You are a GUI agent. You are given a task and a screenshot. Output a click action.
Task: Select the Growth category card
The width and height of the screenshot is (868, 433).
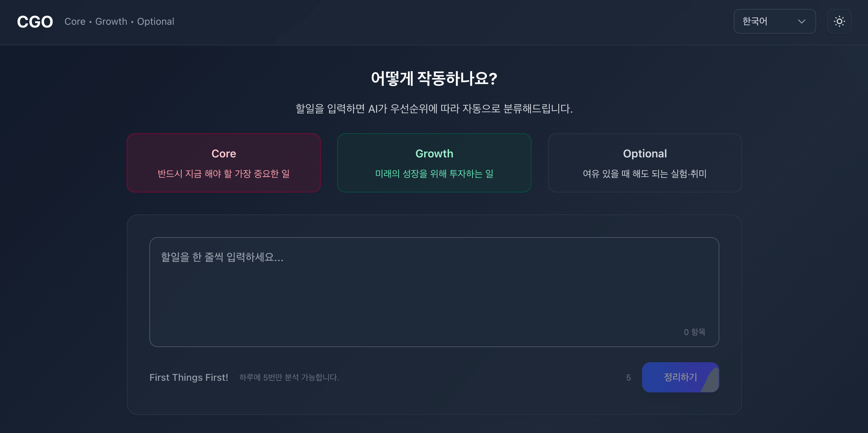pos(434,163)
